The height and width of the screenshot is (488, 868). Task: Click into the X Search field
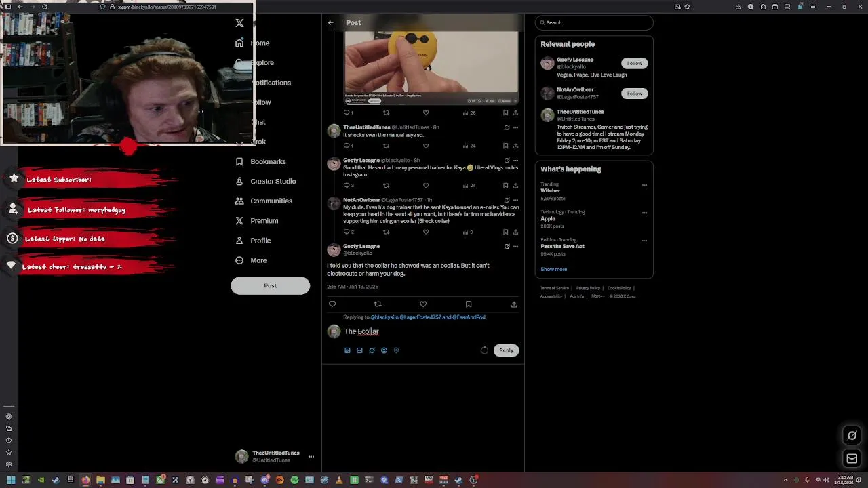coord(594,22)
